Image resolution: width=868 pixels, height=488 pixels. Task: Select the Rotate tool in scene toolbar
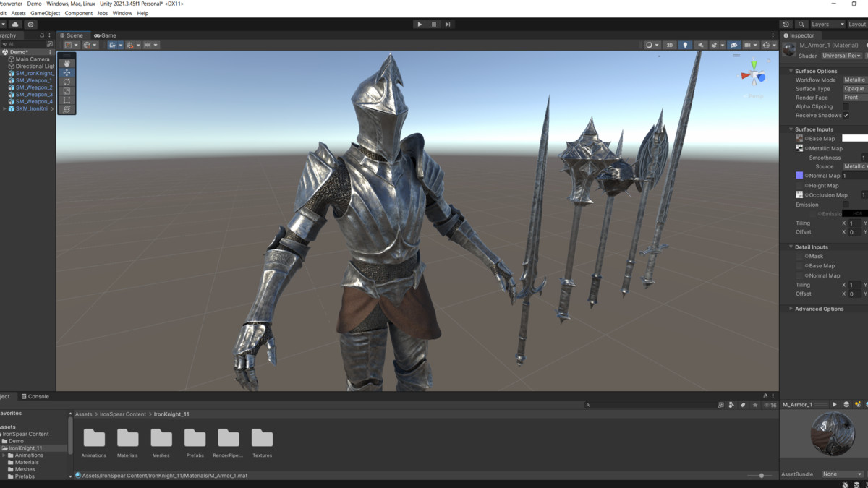pyautogui.click(x=67, y=82)
